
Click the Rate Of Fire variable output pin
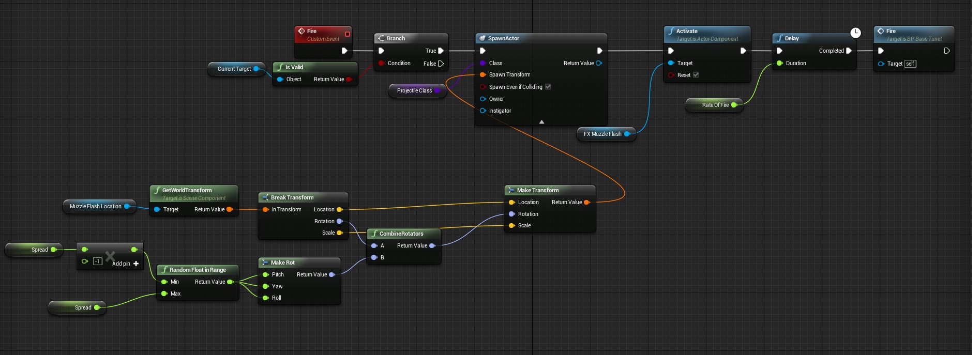coord(734,105)
